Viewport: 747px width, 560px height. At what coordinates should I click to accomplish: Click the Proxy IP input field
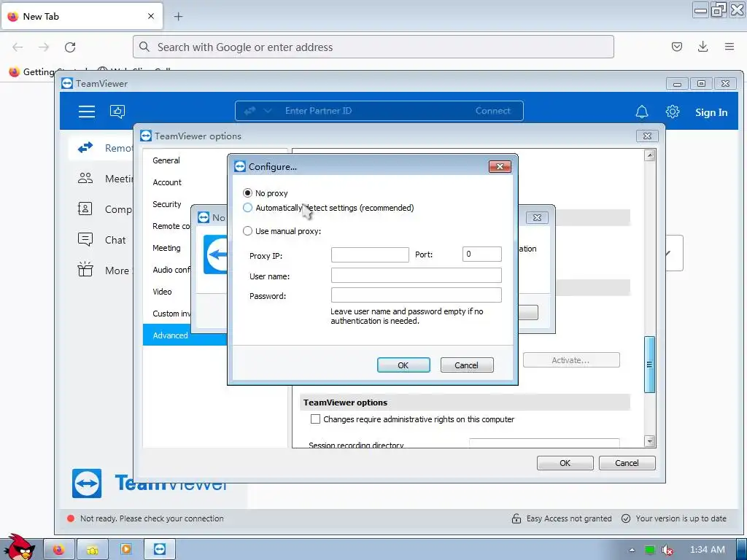(370, 254)
